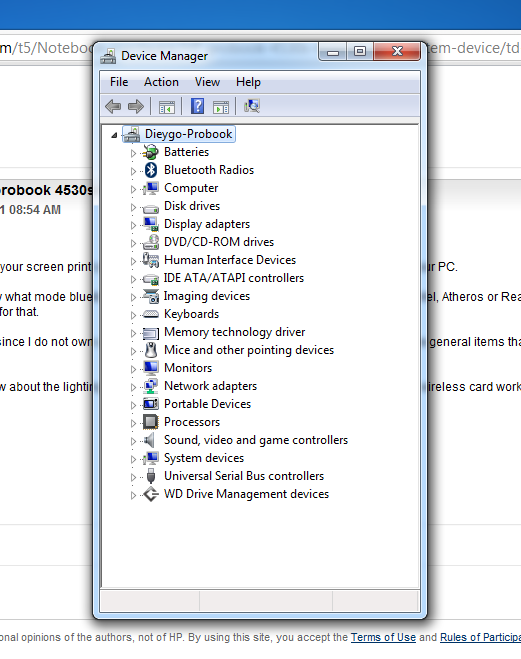Click the Bluetooth Radios icon
The width and height of the screenshot is (521, 659).
pos(151,170)
